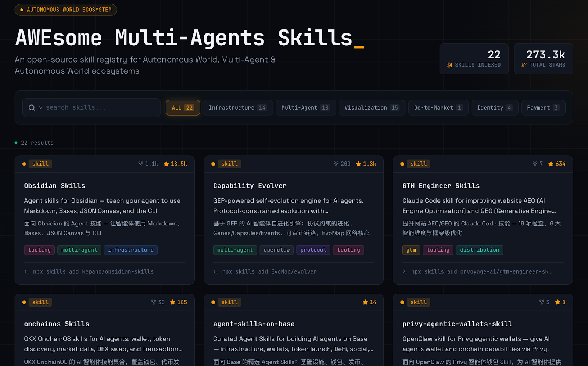Click the tooling tag on GTM Engineer Skills
The image size is (588, 366).
pos(438,250)
